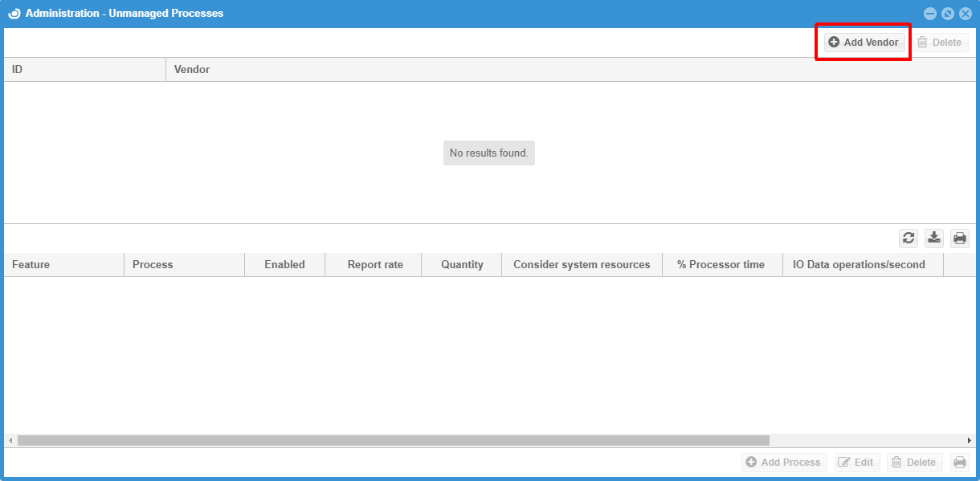This screenshot has width=980, height=481.
Task: Click the horizontal scrollbar left arrow
Action: 10,441
